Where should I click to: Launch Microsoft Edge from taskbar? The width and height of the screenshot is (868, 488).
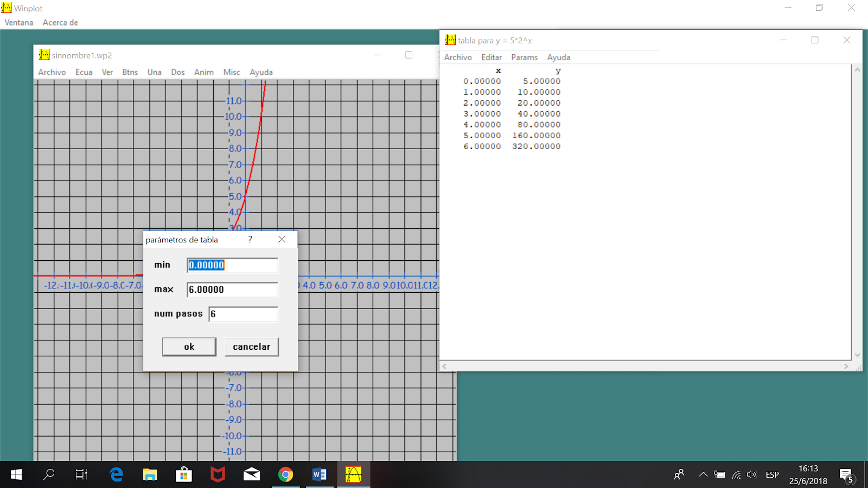tap(116, 474)
